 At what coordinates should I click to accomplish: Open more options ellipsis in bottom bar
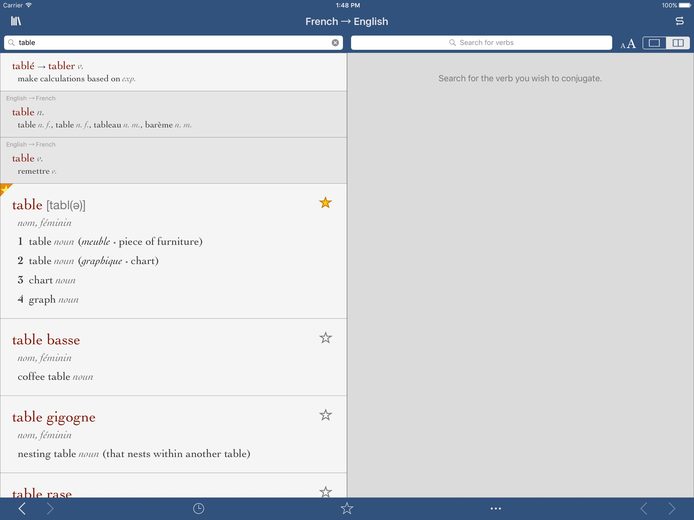point(496,509)
